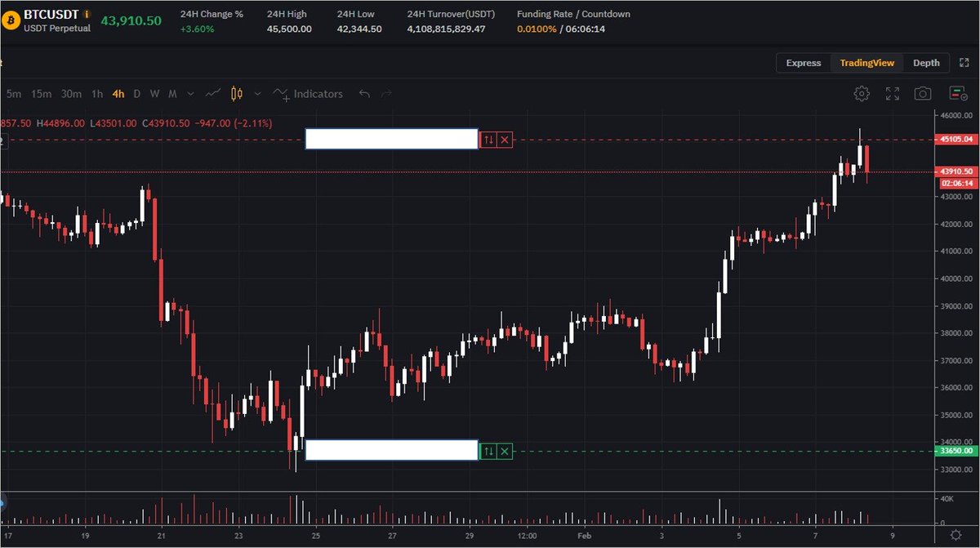
Task: Open the Indicators menu
Action: 308,94
